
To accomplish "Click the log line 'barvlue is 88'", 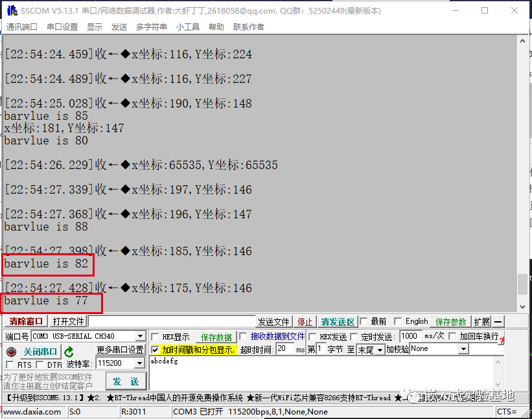I will tap(46, 227).
